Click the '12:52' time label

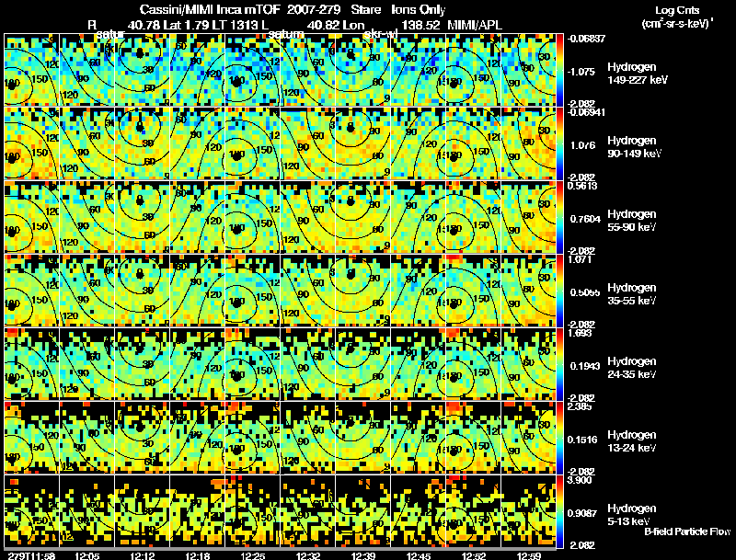474,555
